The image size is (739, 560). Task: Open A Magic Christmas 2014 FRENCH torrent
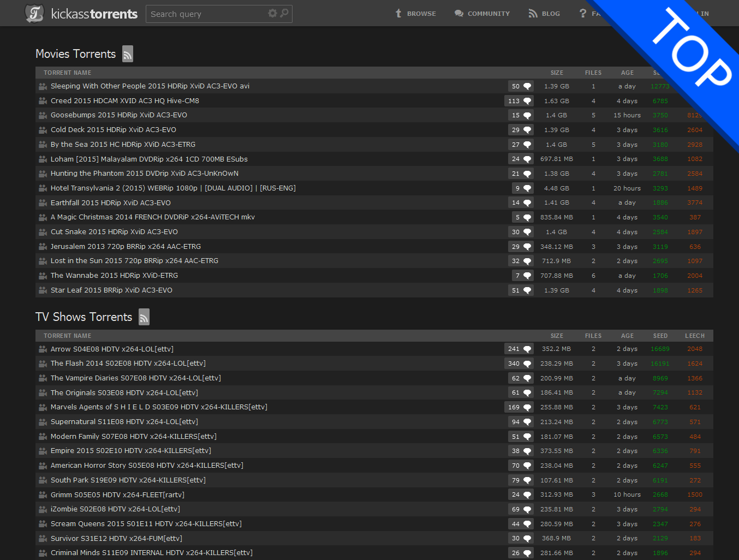coord(153,217)
